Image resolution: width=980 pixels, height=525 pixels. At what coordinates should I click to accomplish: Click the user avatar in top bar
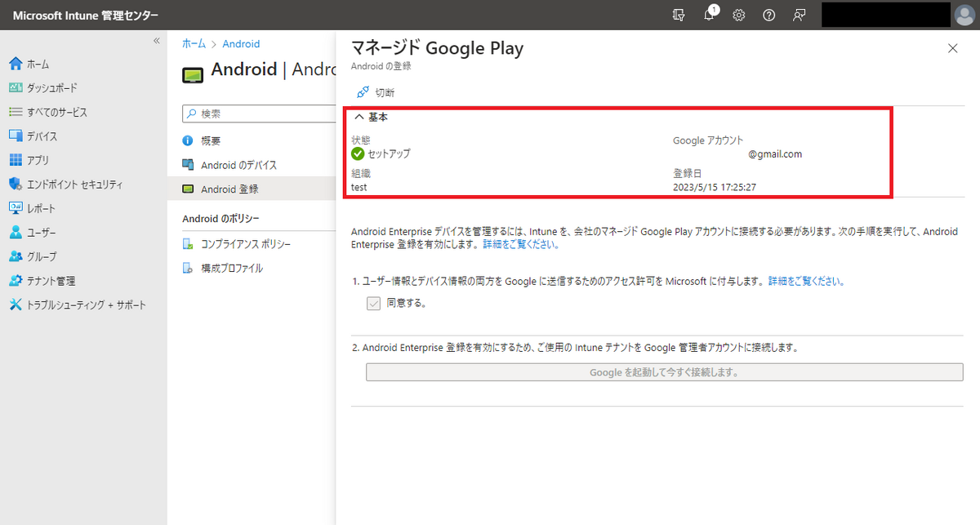coord(964,15)
